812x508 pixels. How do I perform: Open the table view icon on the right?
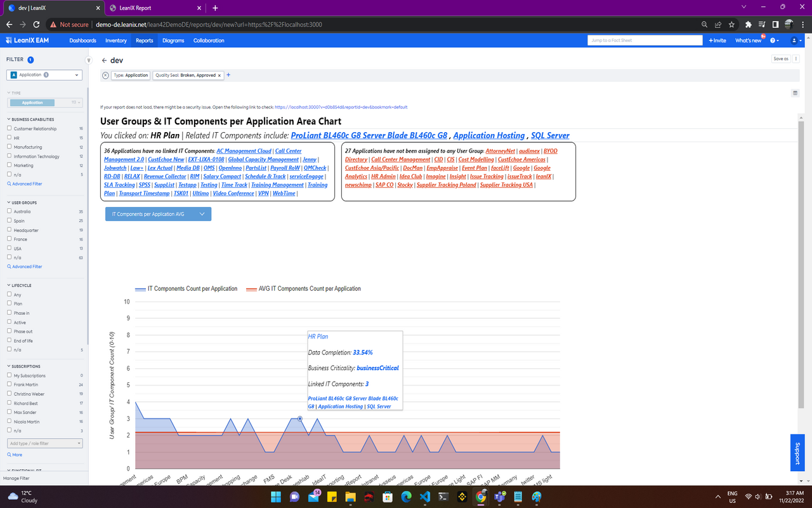coord(795,93)
